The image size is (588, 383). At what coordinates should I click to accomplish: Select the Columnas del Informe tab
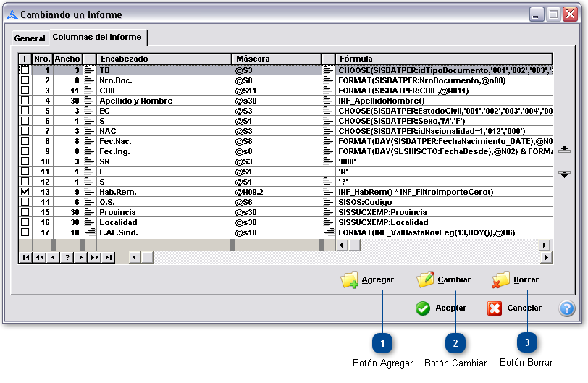click(x=97, y=37)
